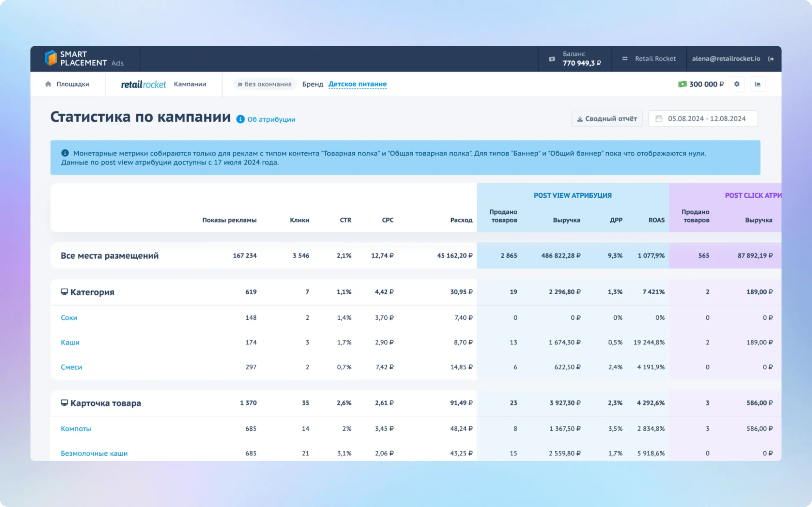Open the Детское питание brand dropdown link
The height and width of the screenshot is (507, 812).
pos(357,84)
